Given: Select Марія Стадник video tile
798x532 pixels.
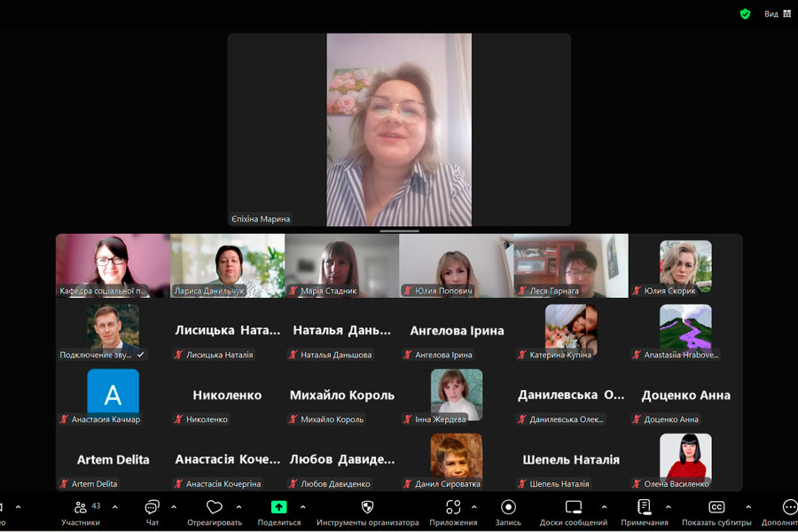Looking at the screenshot, I should (342, 266).
